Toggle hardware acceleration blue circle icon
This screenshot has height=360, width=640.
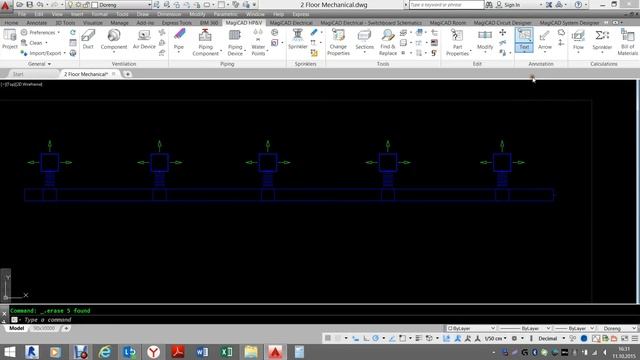[x=584, y=338]
